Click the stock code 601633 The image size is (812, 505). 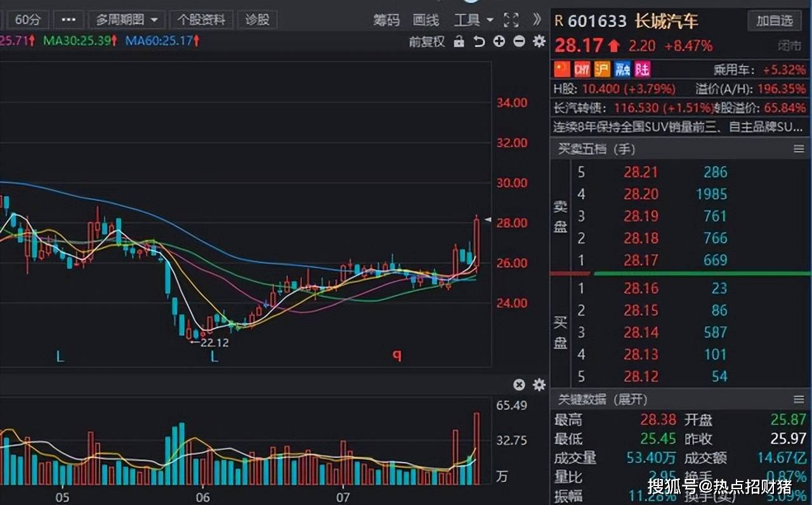tap(597, 21)
